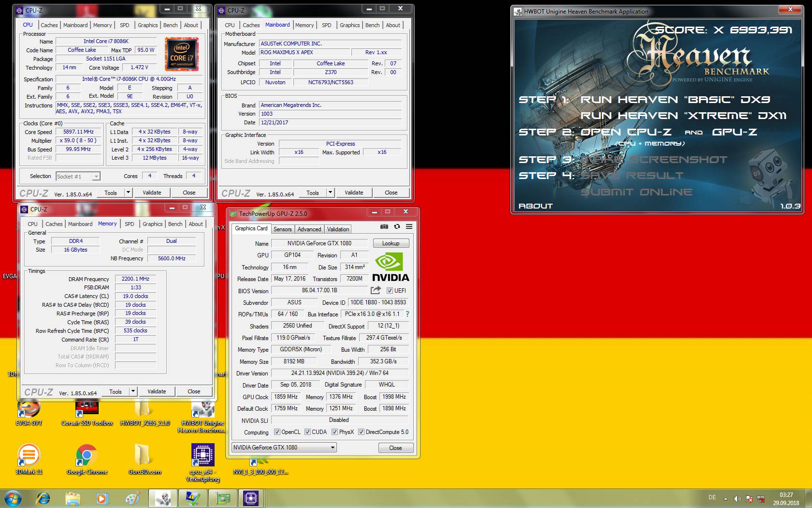Refresh GPU-Z data with the reload icon
The image size is (812, 508).
click(397, 226)
